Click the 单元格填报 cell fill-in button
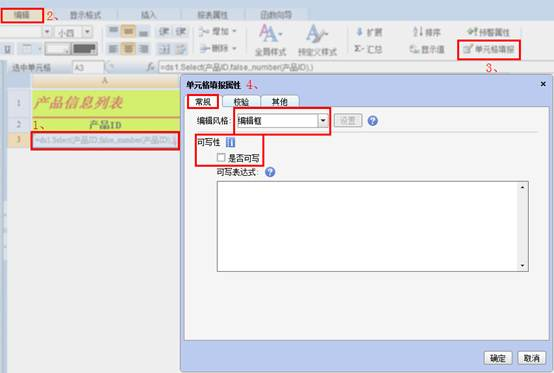554x373 pixels. tap(489, 49)
